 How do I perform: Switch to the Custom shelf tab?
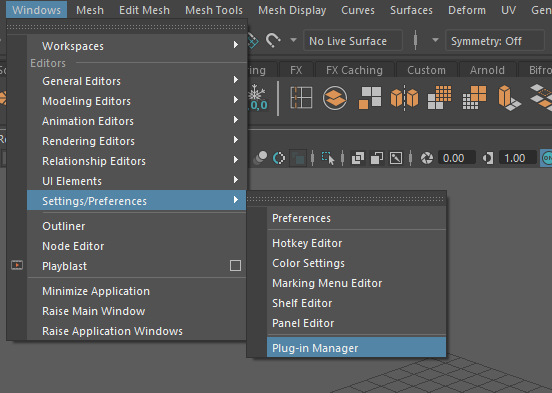click(x=426, y=70)
